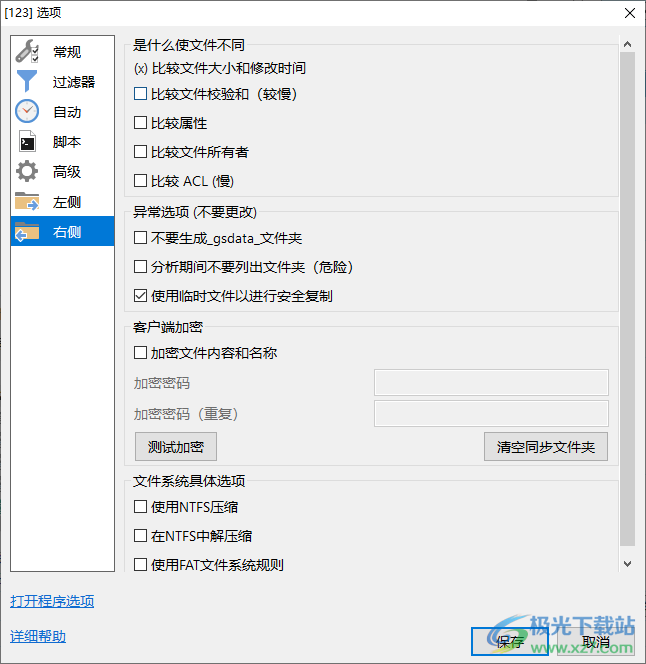Viewport: 646px width, 664px height.
Task: Toggle 不要生成_gsdata_文件夹 checkbox
Action: click(x=140, y=238)
